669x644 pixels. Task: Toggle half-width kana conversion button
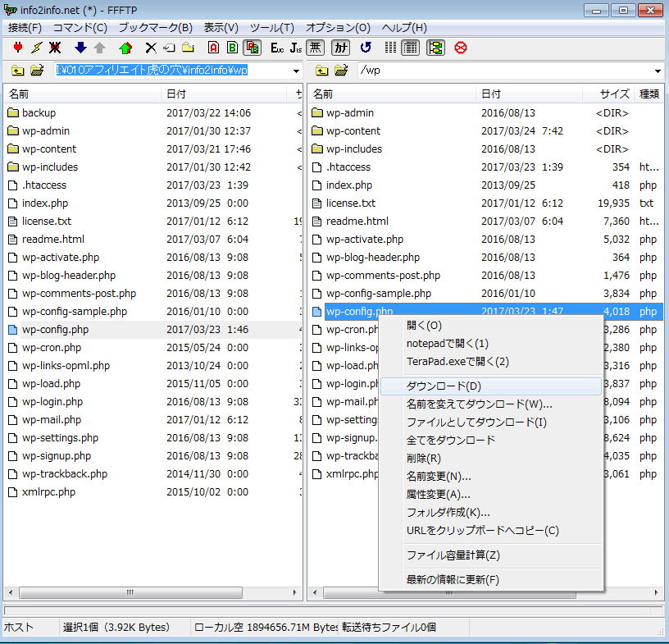[x=340, y=48]
